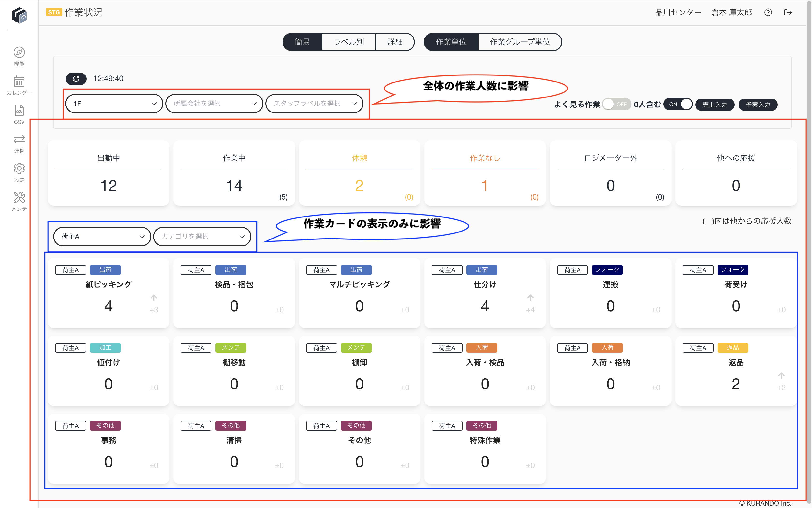Open the 仕分け work card

[485, 293]
